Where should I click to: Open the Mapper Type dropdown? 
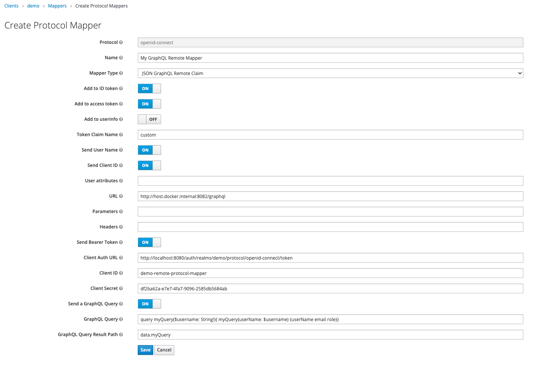click(x=330, y=73)
